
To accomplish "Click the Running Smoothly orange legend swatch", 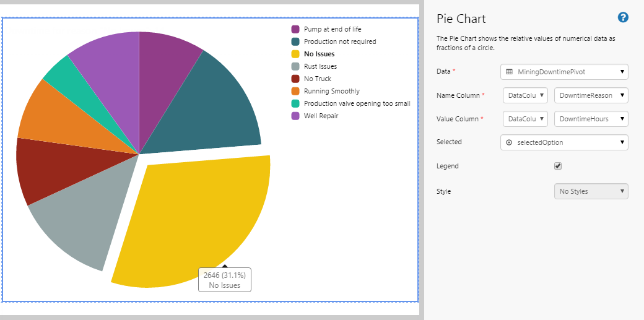I will [x=295, y=91].
